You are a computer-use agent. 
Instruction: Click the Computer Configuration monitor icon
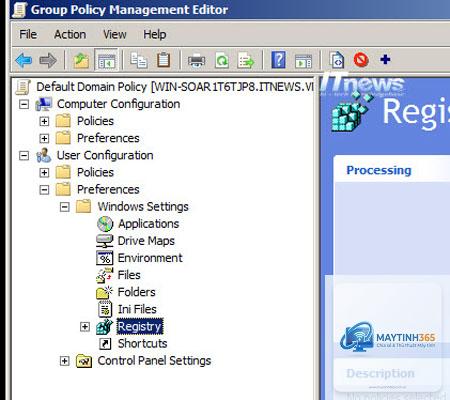[44, 104]
